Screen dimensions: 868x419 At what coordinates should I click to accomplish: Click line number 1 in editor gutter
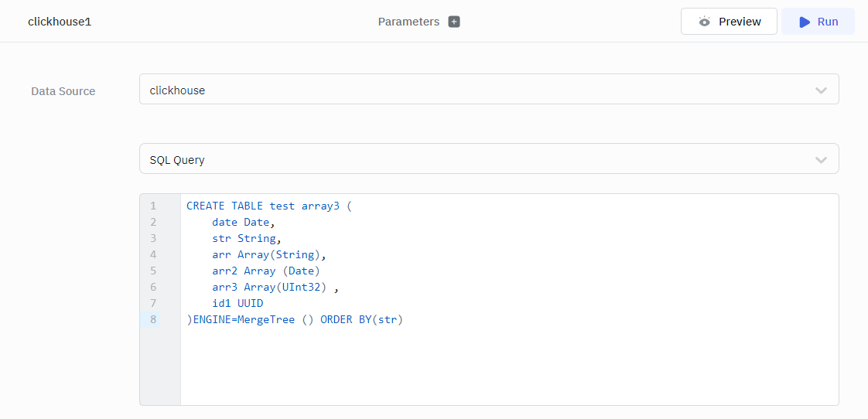pyautogui.click(x=153, y=206)
